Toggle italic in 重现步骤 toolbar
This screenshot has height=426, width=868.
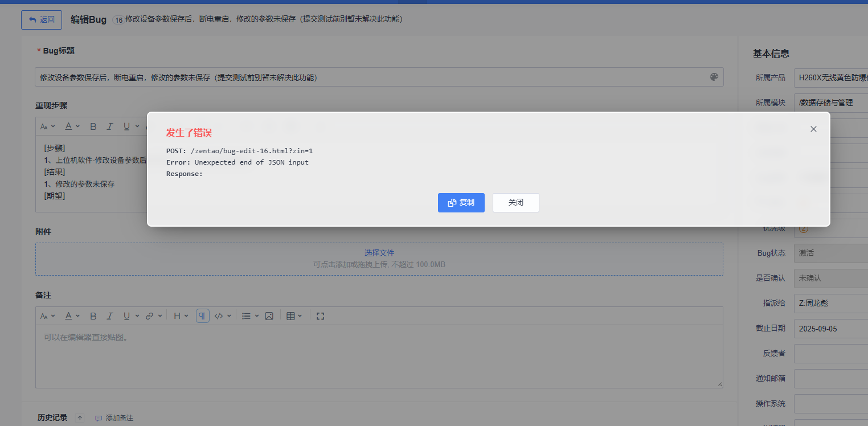[x=110, y=126]
